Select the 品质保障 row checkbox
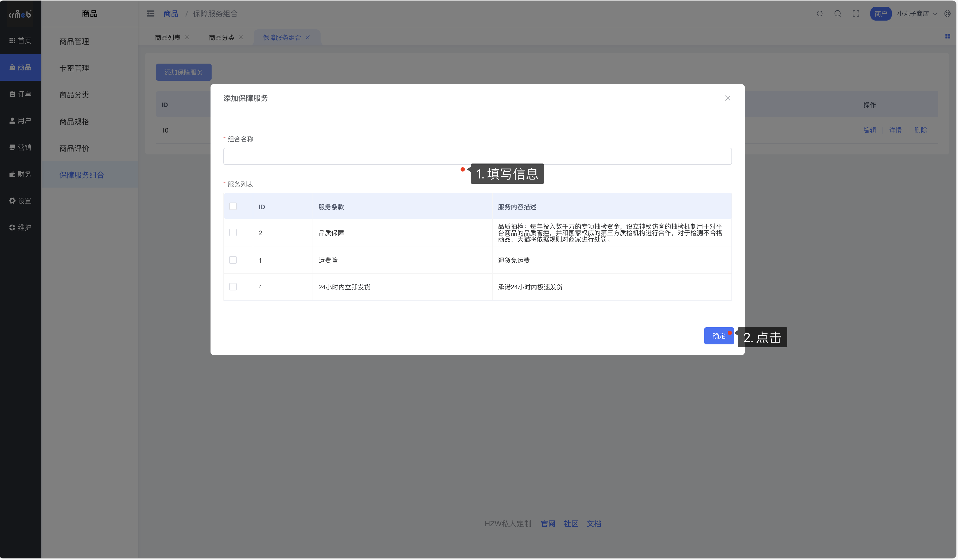The width and height of the screenshot is (958, 560). (x=233, y=232)
